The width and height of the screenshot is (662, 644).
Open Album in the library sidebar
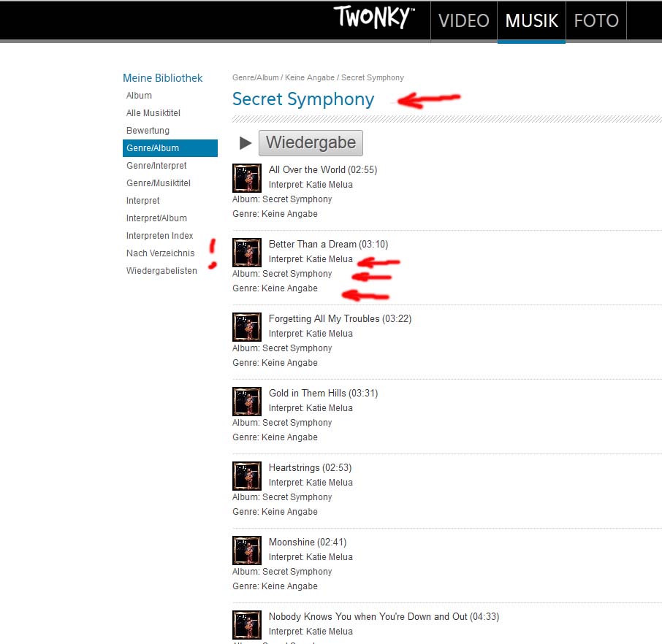tap(139, 96)
